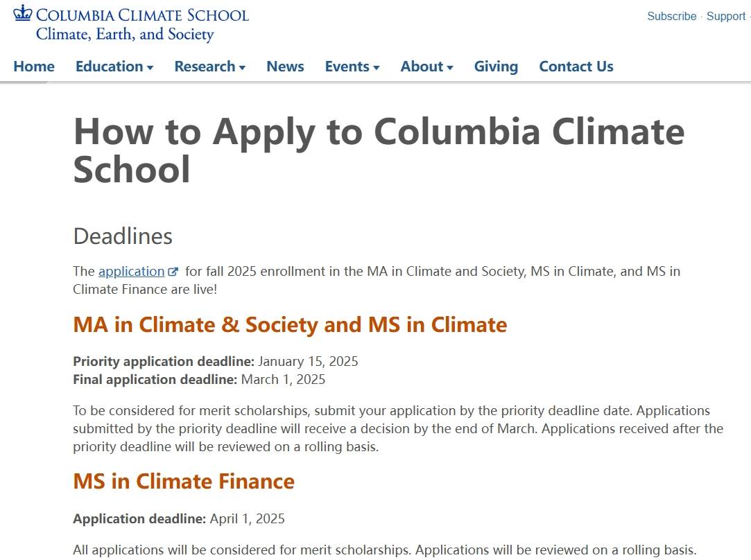
Task: Open the Subscribe link in header
Action: click(x=671, y=16)
